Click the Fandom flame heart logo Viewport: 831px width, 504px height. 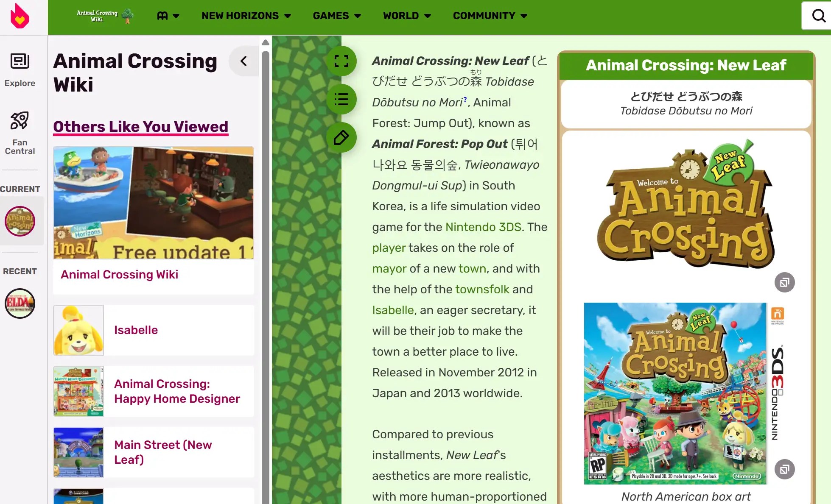click(x=20, y=16)
